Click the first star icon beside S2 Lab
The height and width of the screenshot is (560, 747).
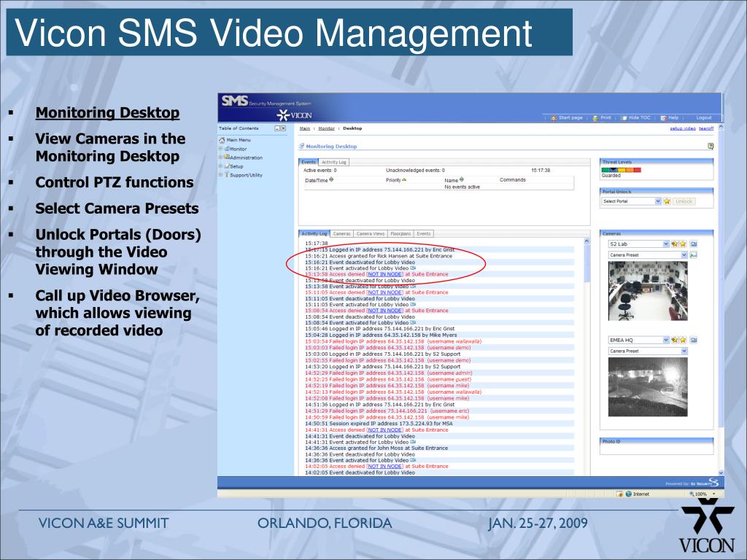[x=675, y=244]
